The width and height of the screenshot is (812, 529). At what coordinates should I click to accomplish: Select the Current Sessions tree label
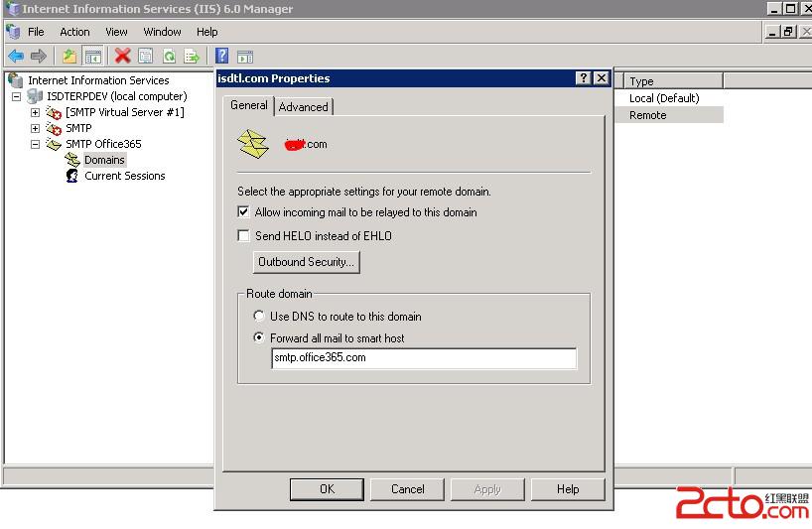click(125, 176)
